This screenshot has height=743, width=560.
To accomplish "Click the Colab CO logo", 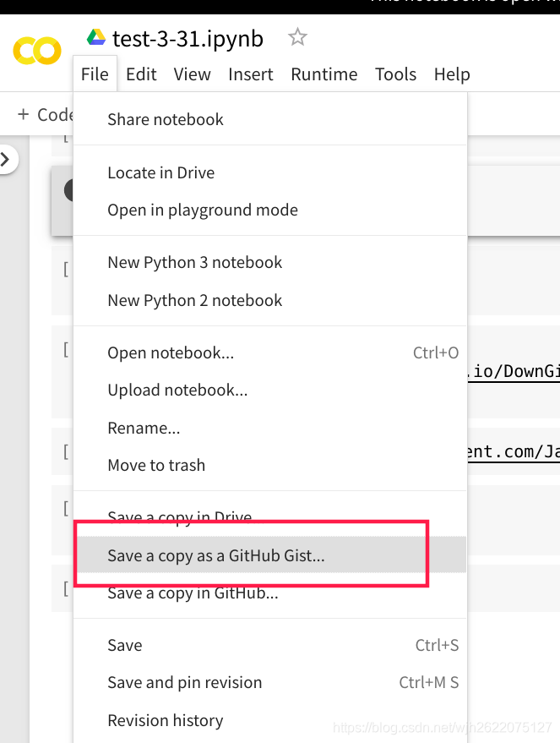I will pos(37,50).
